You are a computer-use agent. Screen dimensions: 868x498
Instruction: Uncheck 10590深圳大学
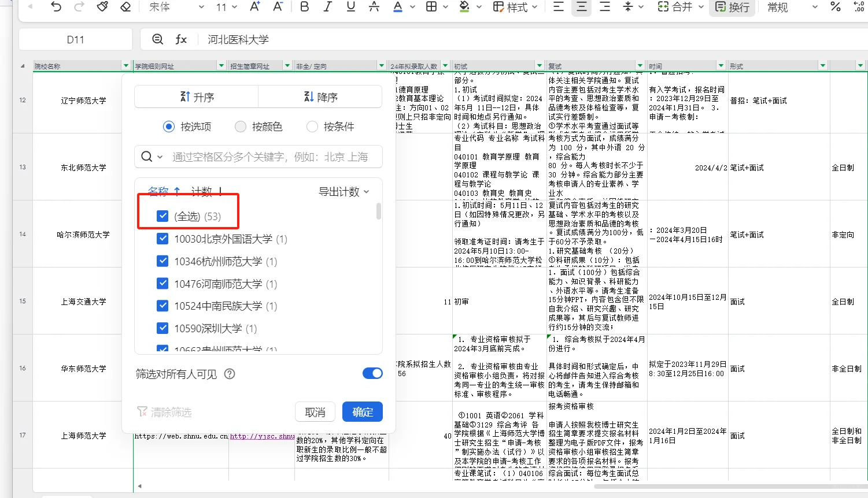click(x=162, y=328)
